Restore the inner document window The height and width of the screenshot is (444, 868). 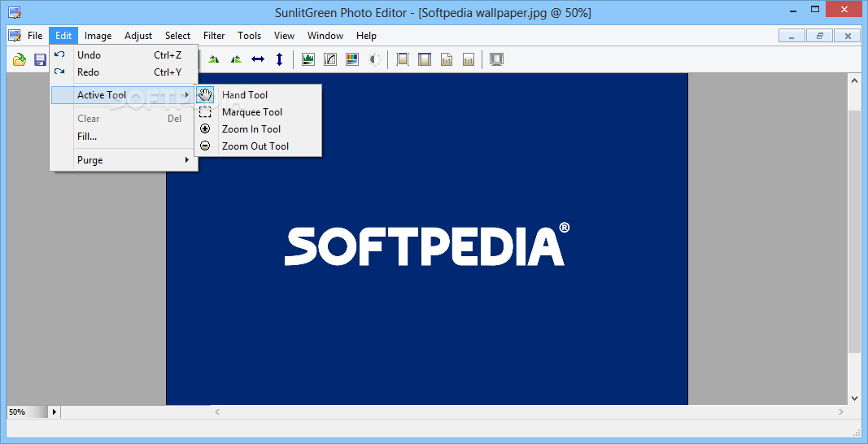[820, 36]
